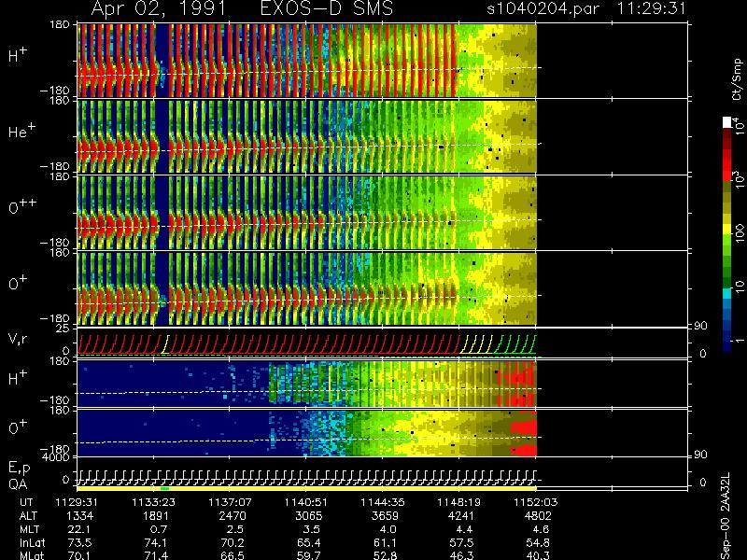This screenshot has width=747, height=560.
Task: Click the "V,r" panel label
Action: coord(18,339)
